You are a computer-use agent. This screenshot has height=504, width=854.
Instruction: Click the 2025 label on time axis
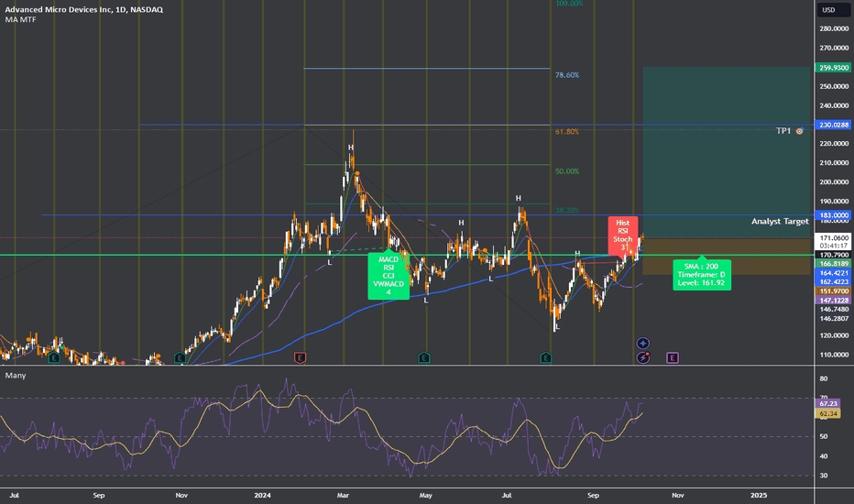tap(758, 495)
